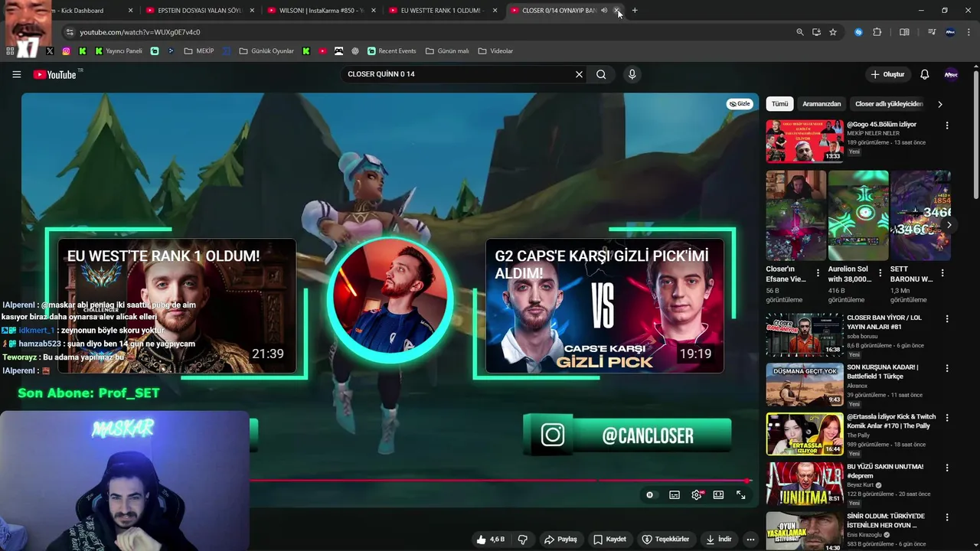This screenshot has height=551, width=980.
Task: Open options for BU YÜZÜ SAKIN UNUTMA video
Action: click(947, 468)
